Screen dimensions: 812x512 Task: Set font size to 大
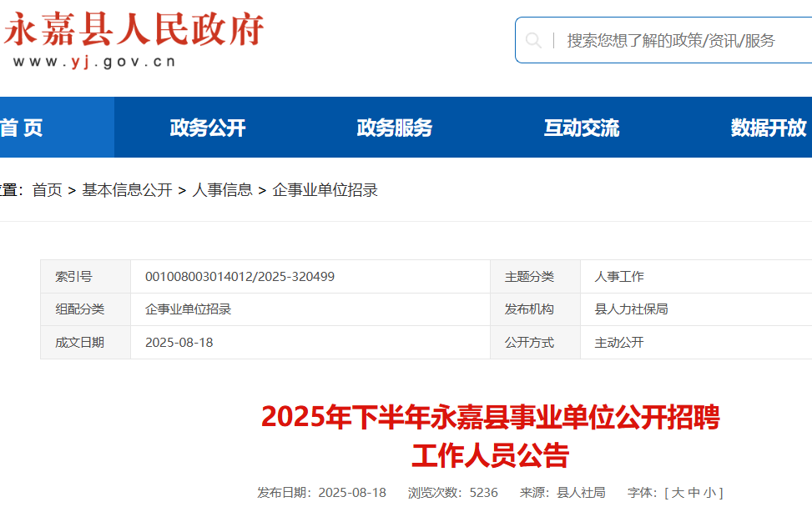tap(678, 492)
